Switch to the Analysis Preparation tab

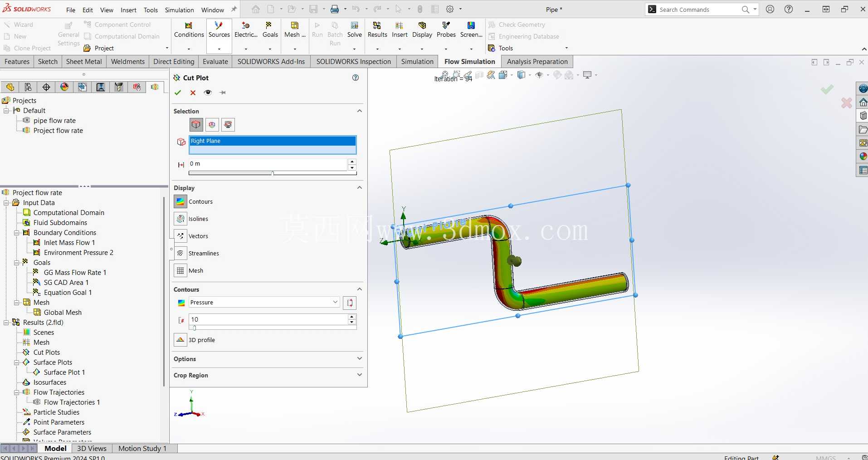click(x=537, y=61)
